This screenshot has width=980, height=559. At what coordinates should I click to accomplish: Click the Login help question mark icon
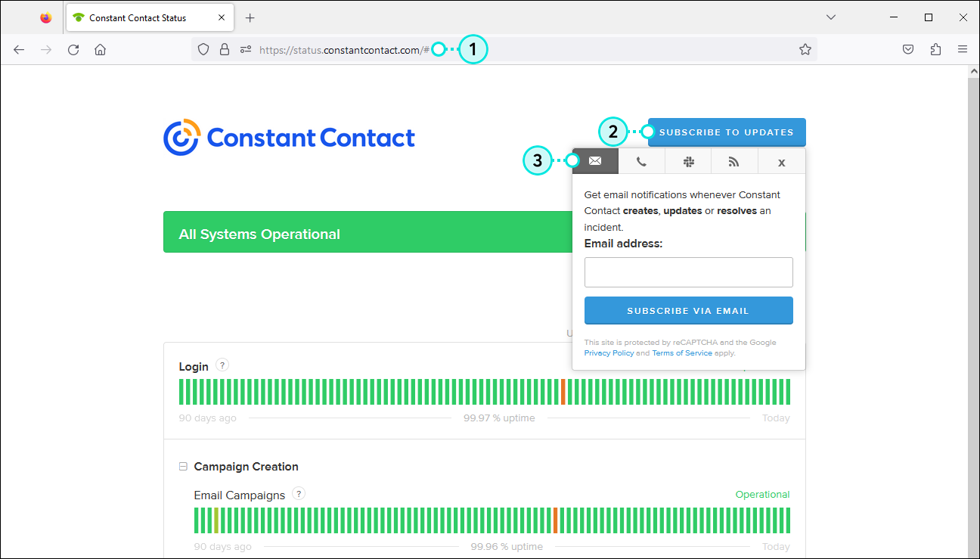(222, 365)
